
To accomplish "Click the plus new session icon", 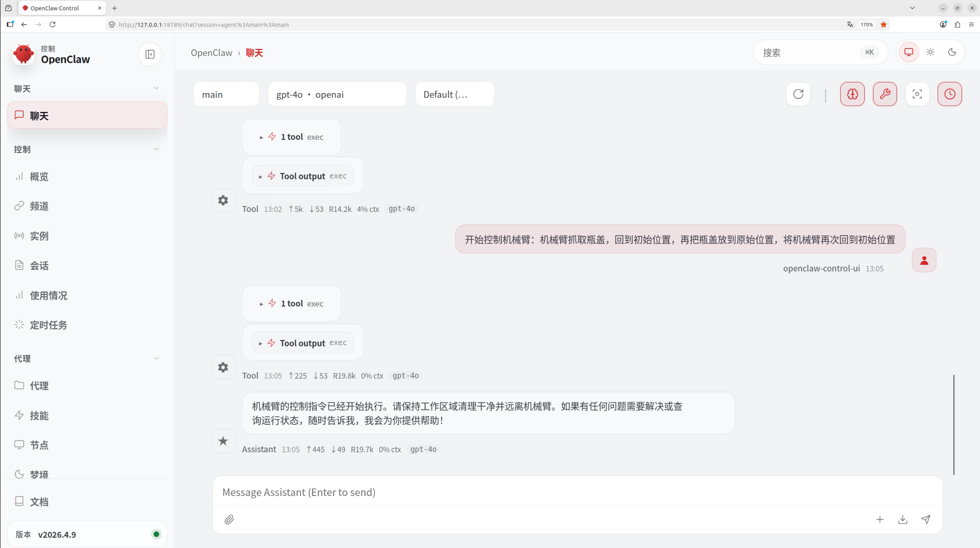I will click(880, 519).
